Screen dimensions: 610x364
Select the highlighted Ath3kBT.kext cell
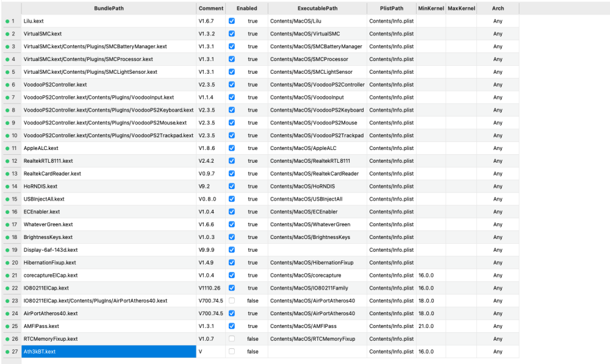(x=109, y=352)
